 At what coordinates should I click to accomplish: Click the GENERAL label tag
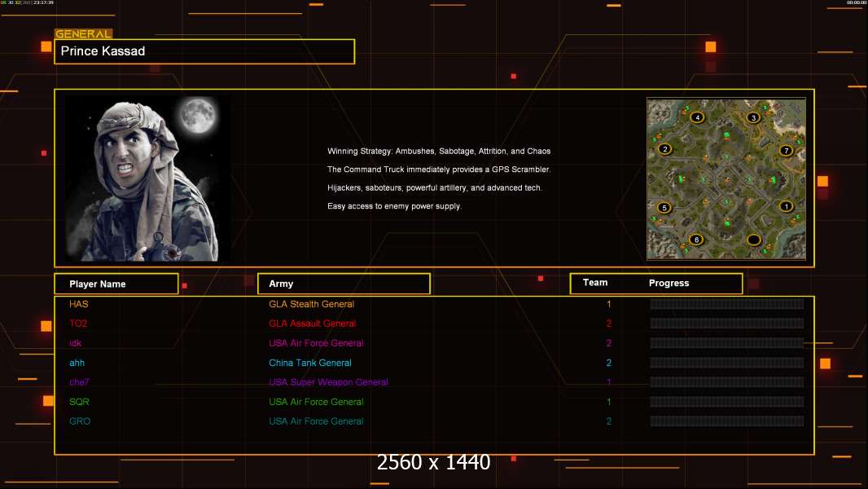84,33
